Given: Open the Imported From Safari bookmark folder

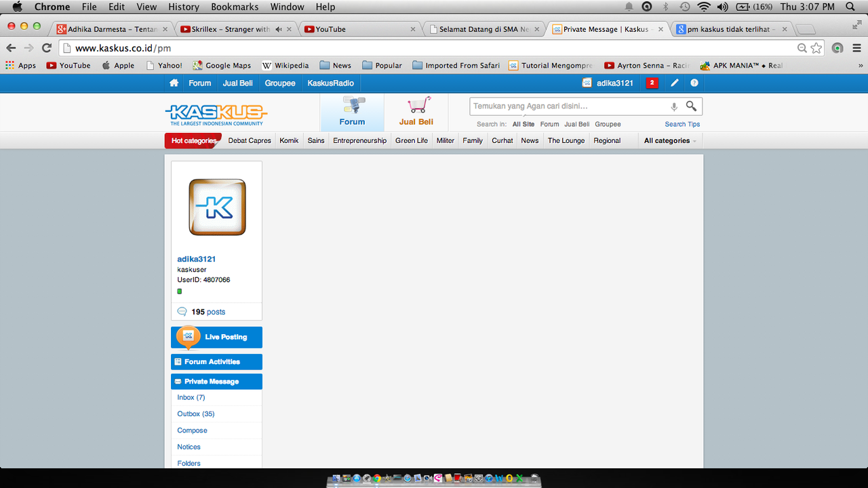Looking at the screenshot, I should [456, 66].
